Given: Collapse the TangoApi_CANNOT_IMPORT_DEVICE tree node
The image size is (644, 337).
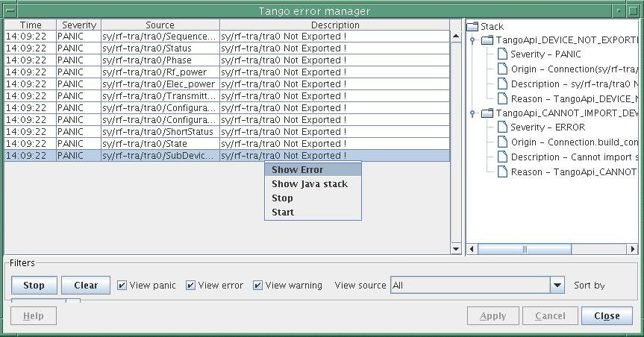Looking at the screenshot, I should (472, 113).
